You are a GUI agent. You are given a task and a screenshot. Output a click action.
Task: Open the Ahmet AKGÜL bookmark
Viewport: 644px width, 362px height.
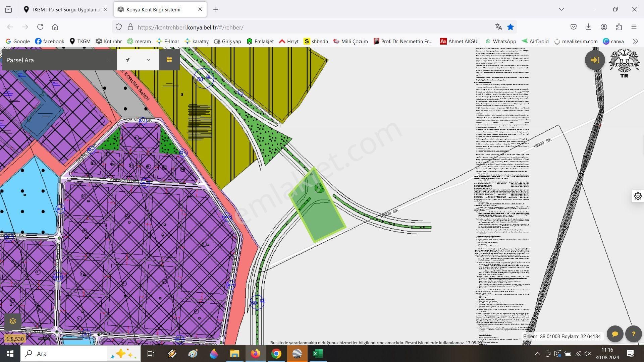(460, 41)
